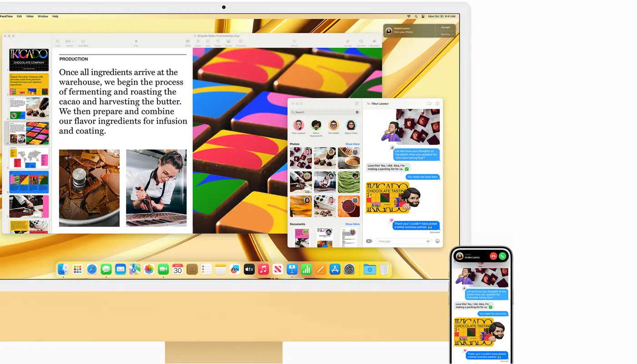Accept the call from André Lorico

point(445,27)
